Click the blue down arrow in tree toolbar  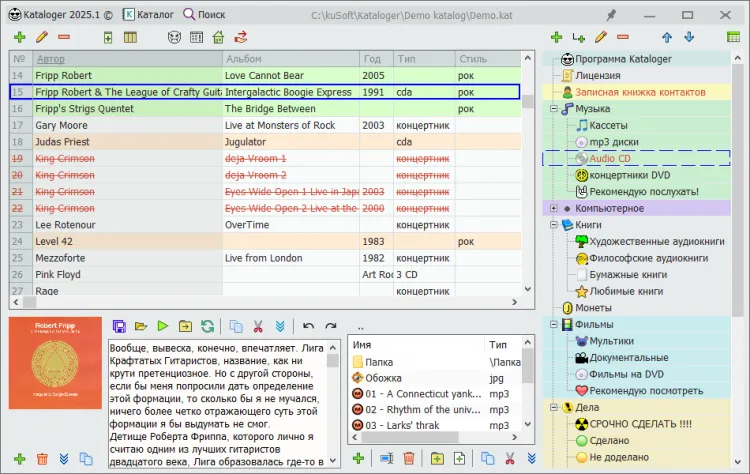point(688,37)
